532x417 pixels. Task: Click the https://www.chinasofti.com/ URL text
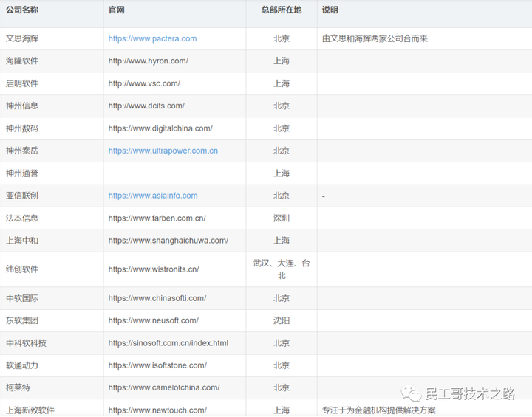point(157,298)
